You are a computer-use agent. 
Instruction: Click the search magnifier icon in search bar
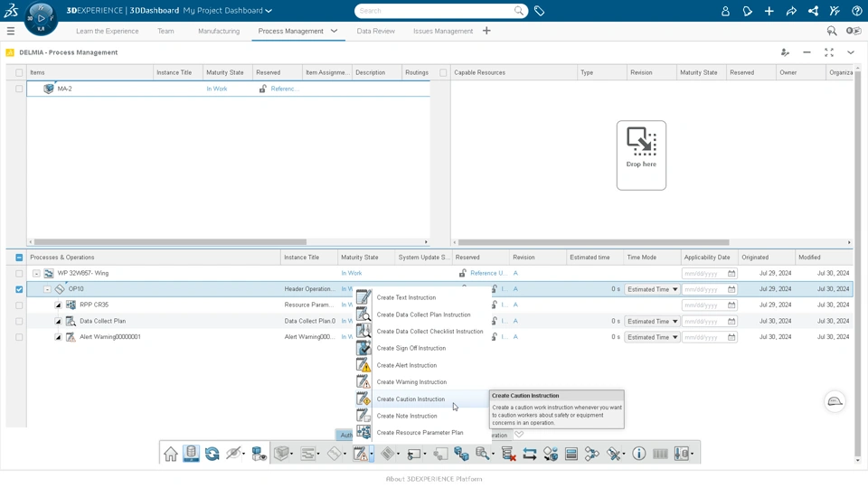pyautogui.click(x=519, y=11)
